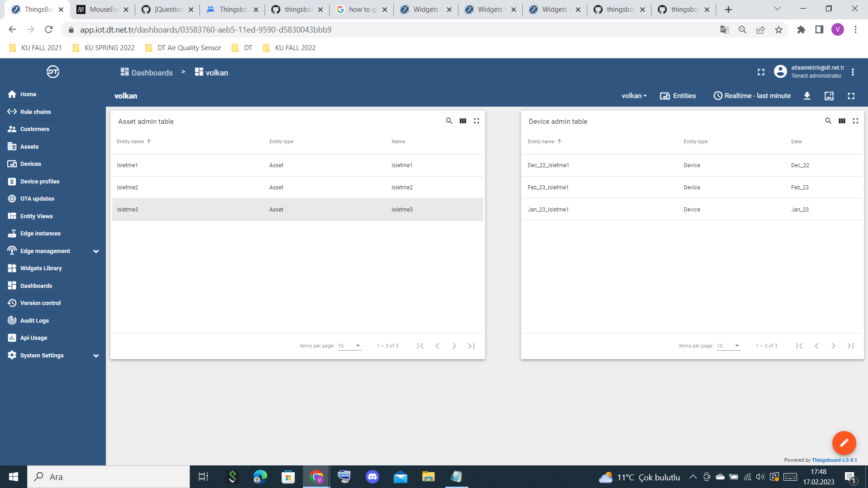Viewport: 868px width, 488px height.
Task: Toggle Entity name sort in Device admin table
Action: 544,141
